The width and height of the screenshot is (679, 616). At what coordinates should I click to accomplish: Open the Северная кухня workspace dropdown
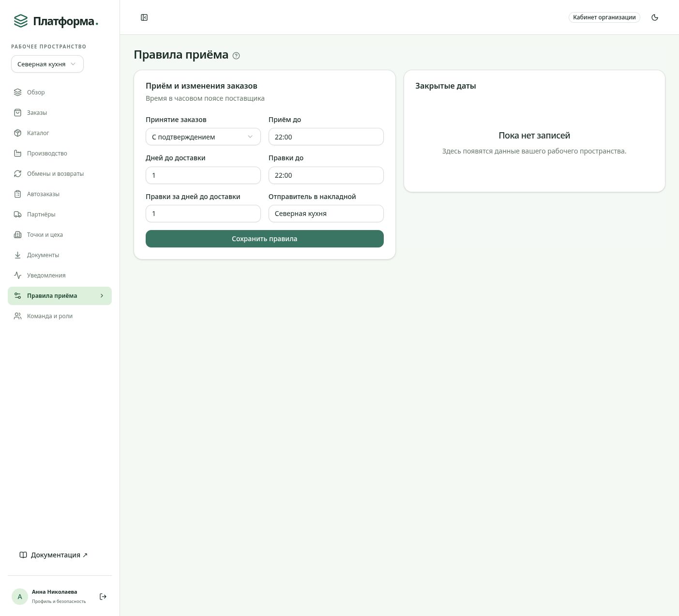[x=47, y=64]
